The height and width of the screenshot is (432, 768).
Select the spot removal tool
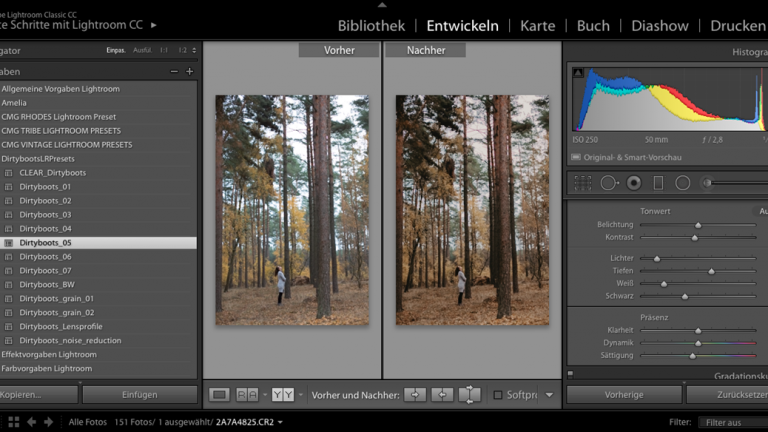tap(608, 183)
